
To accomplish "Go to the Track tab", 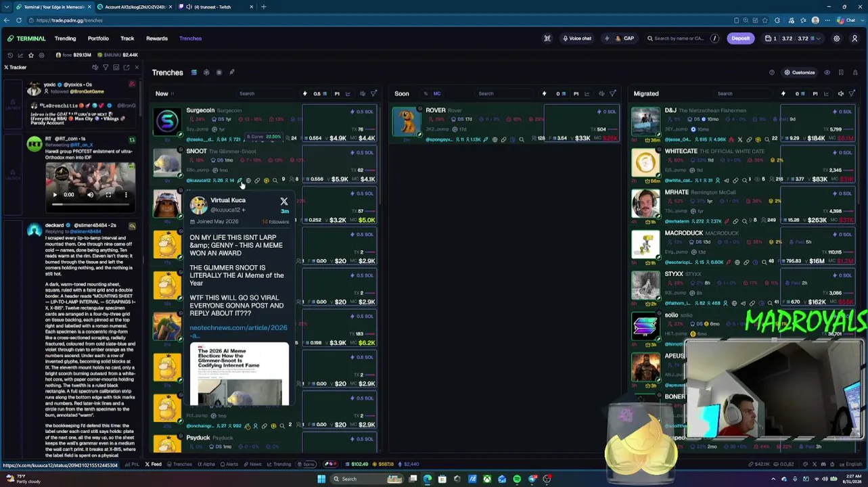I will click(127, 39).
